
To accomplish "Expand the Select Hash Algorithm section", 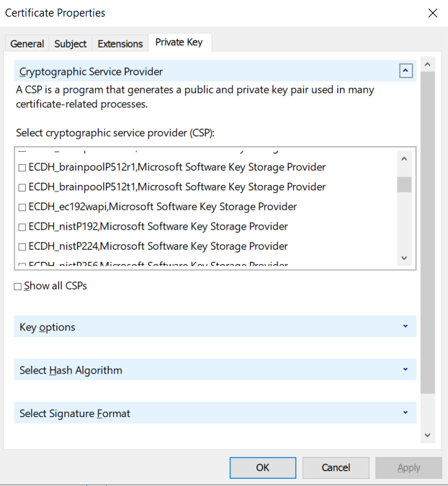I will pyautogui.click(x=406, y=369).
